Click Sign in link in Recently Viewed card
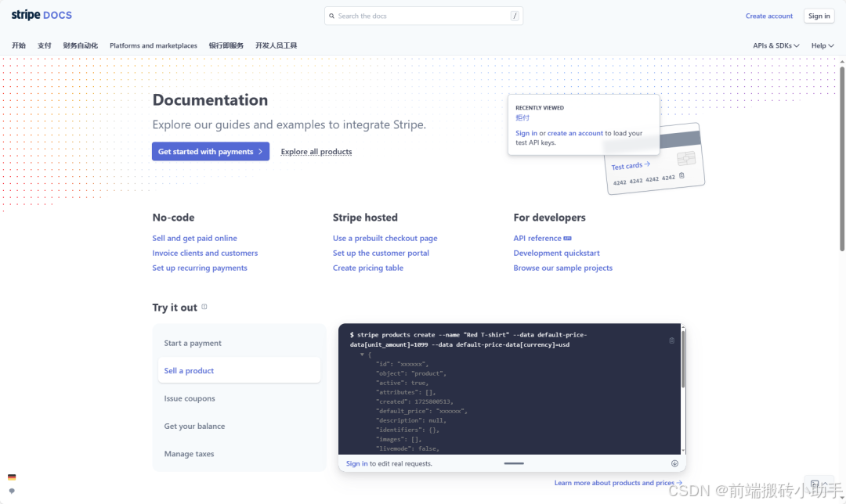Image resolution: width=846 pixels, height=504 pixels. pos(526,133)
